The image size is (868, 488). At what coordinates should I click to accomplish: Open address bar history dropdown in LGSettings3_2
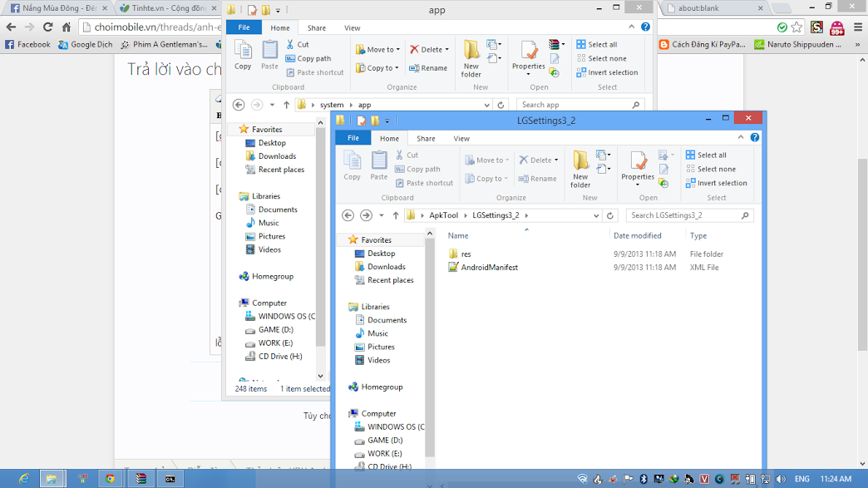[x=595, y=215]
